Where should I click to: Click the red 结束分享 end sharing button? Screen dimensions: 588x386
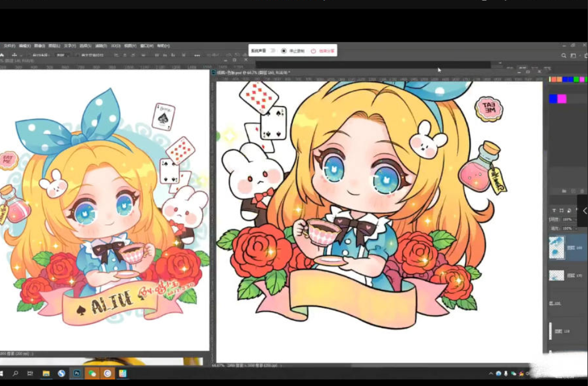[x=323, y=51]
